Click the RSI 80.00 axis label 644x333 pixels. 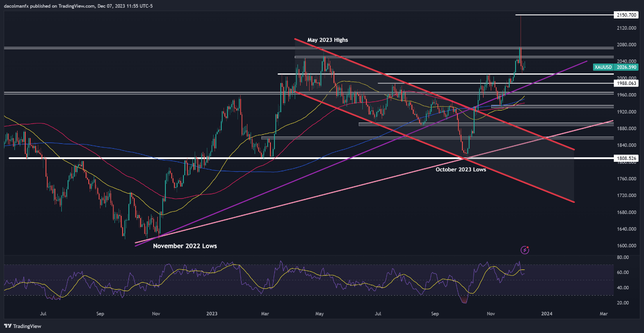coord(623,257)
